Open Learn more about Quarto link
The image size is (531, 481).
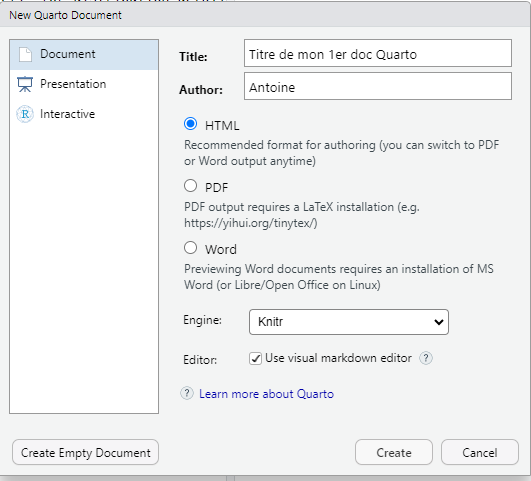coord(266,394)
